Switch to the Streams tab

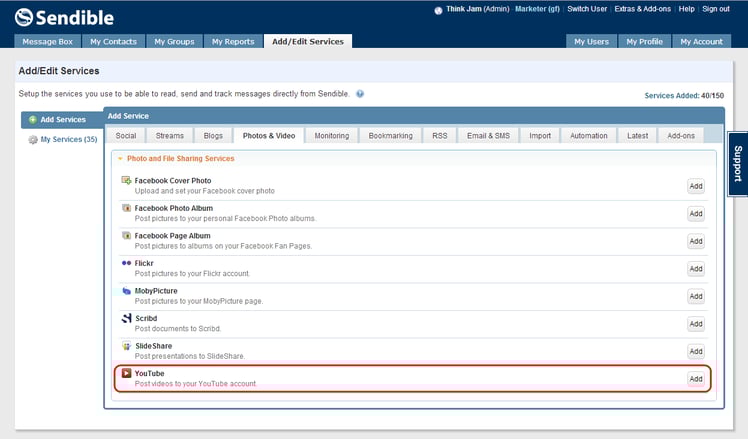pyautogui.click(x=170, y=136)
